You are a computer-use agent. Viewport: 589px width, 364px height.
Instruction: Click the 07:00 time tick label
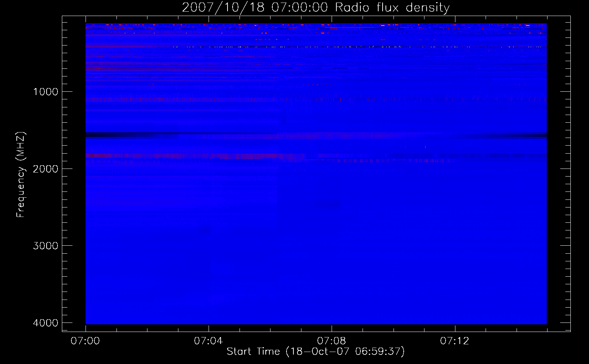point(85,341)
